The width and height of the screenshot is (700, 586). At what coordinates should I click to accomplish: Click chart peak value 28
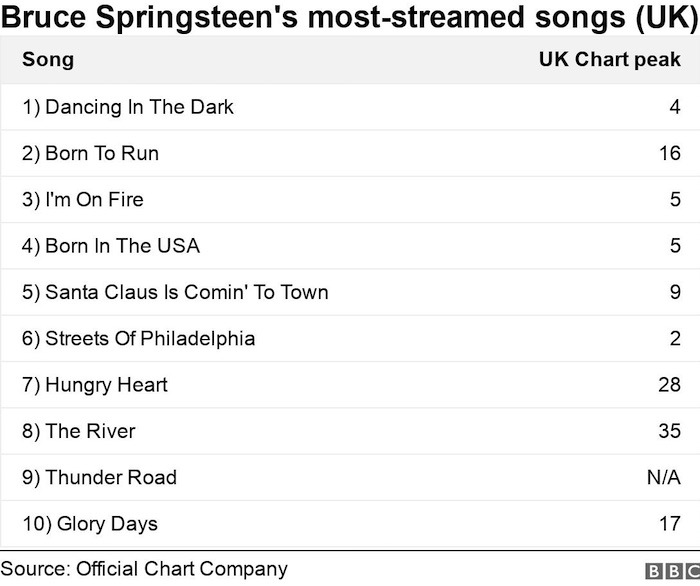tap(670, 385)
